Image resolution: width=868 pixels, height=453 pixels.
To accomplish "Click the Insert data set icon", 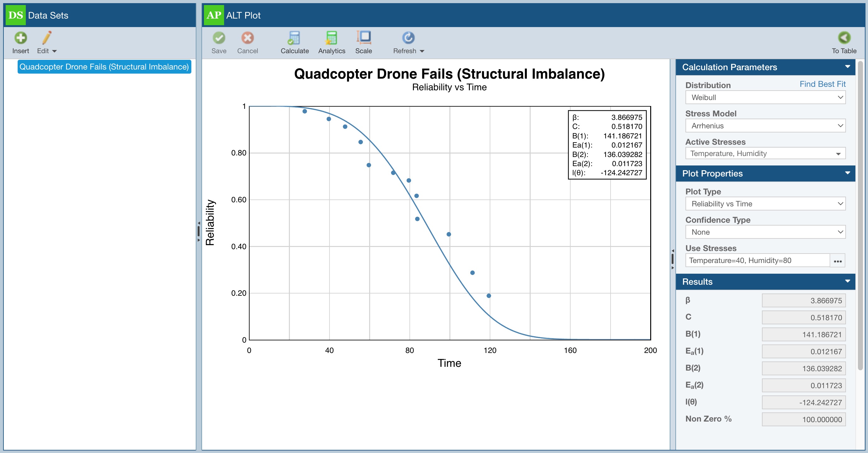I will click(x=20, y=38).
